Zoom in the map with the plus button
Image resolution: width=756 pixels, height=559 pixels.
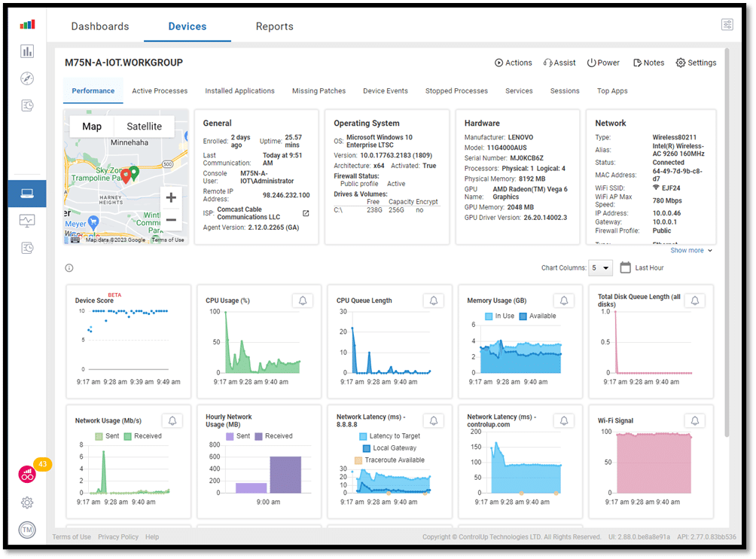171,197
